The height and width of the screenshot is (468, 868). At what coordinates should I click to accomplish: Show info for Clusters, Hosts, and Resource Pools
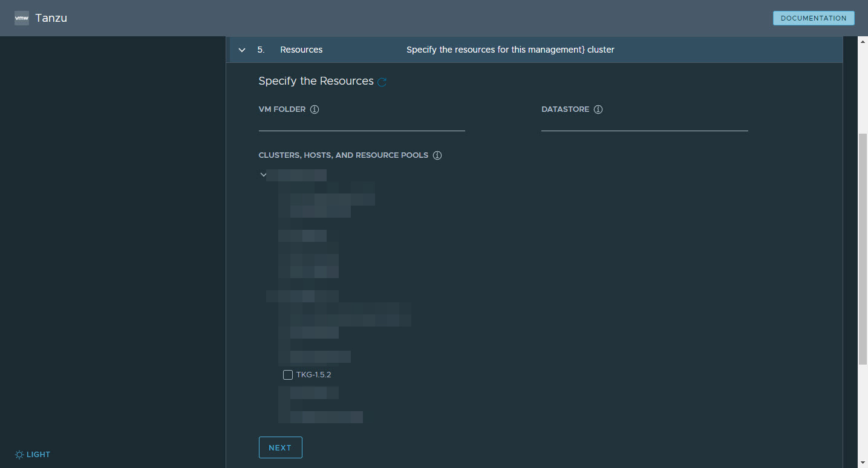[437, 155]
